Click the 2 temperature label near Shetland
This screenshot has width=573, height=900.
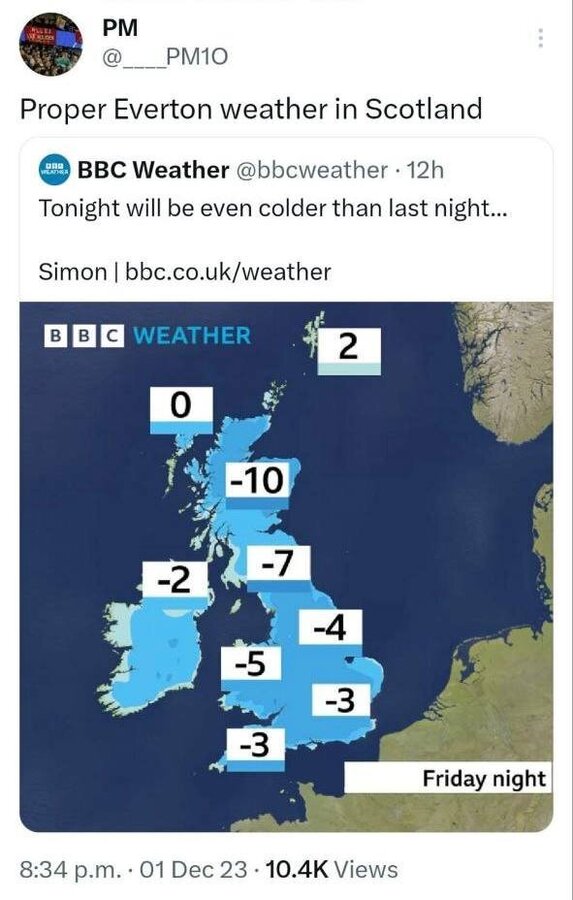pyautogui.click(x=349, y=351)
